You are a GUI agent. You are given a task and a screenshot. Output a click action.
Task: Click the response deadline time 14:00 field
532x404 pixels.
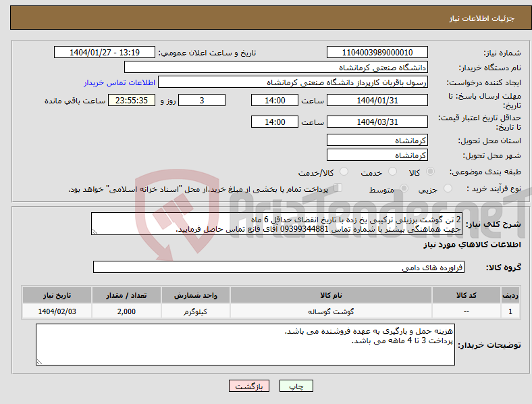(275, 100)
